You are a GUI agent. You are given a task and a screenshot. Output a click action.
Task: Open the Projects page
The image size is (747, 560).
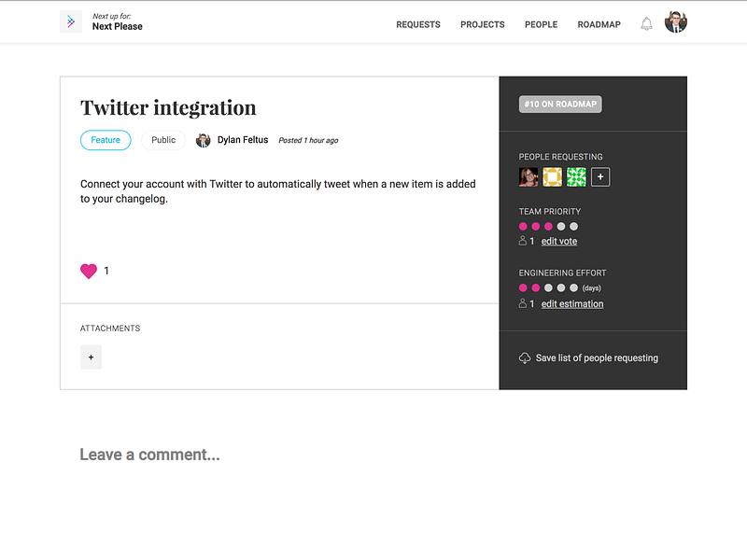pyautogui.click(x=482, y=25)
